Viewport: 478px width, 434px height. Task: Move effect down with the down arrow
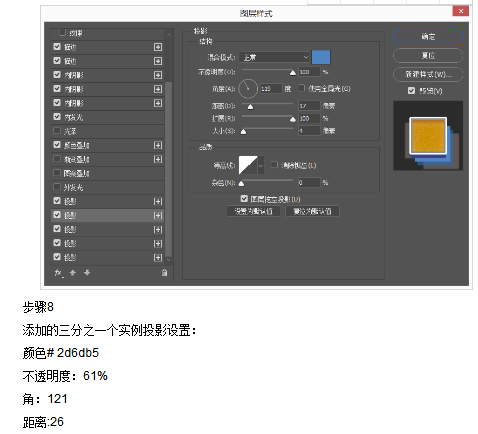[87, 273]
